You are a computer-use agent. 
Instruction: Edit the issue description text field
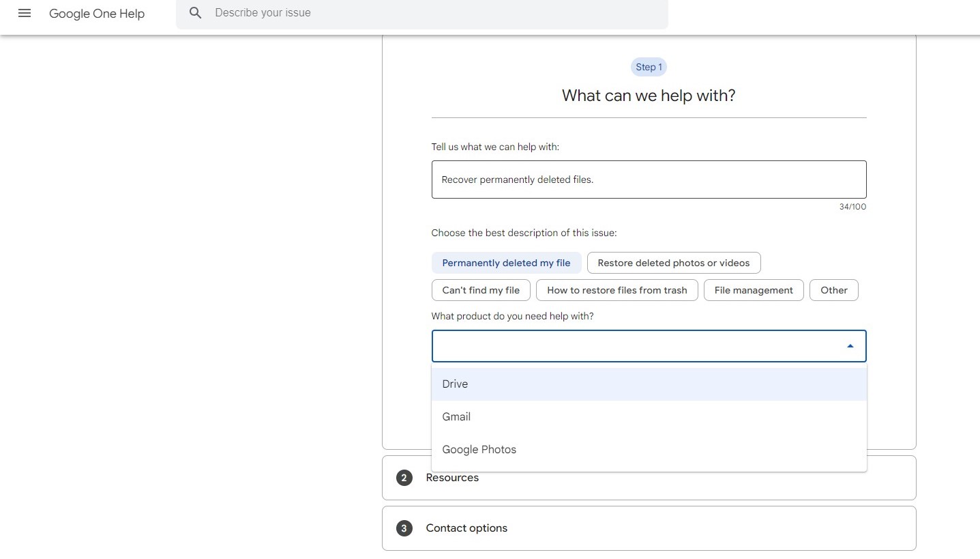(x=649, y=180)
